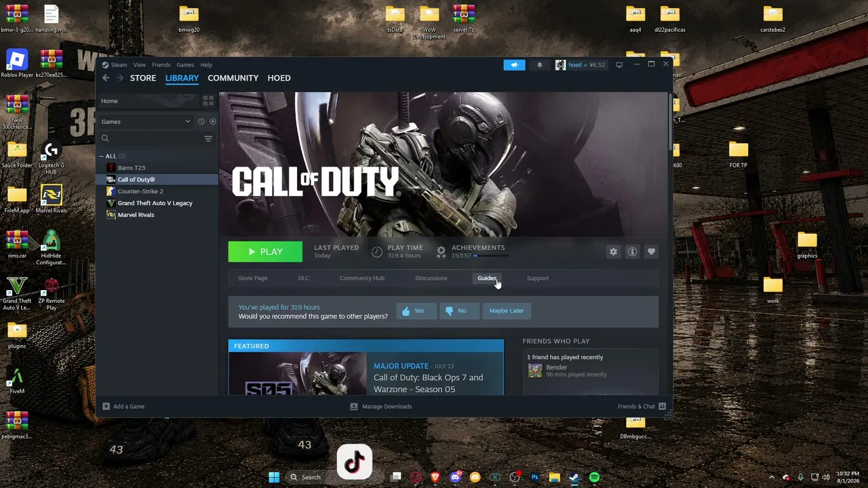Image resolution: width=868 pixels, height=488 pixels.
Task: Open the Help menu
Action: tap(206, 65)
